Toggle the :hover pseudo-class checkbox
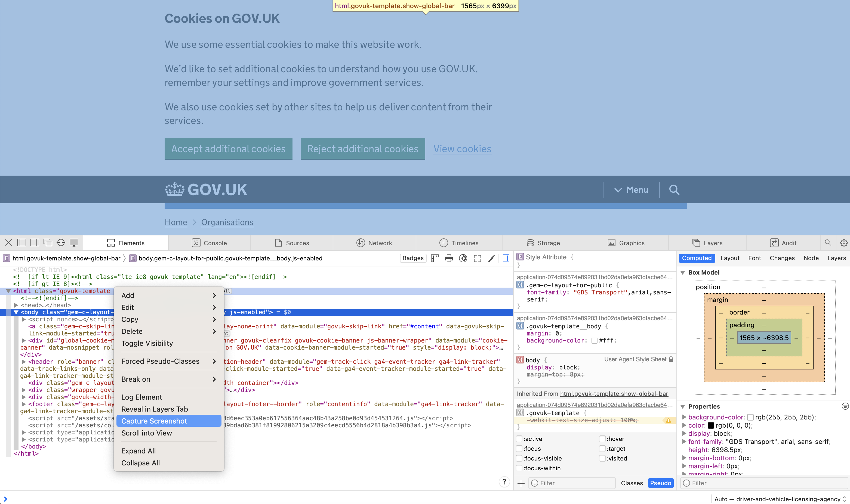The height and width of the screenshot is (504, 850). tap(602, 439)
